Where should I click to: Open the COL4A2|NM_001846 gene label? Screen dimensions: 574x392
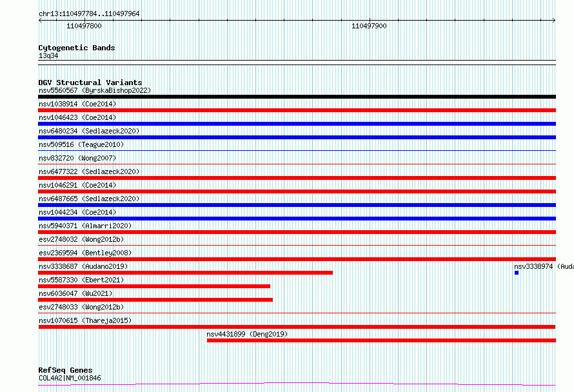[70, 378]
